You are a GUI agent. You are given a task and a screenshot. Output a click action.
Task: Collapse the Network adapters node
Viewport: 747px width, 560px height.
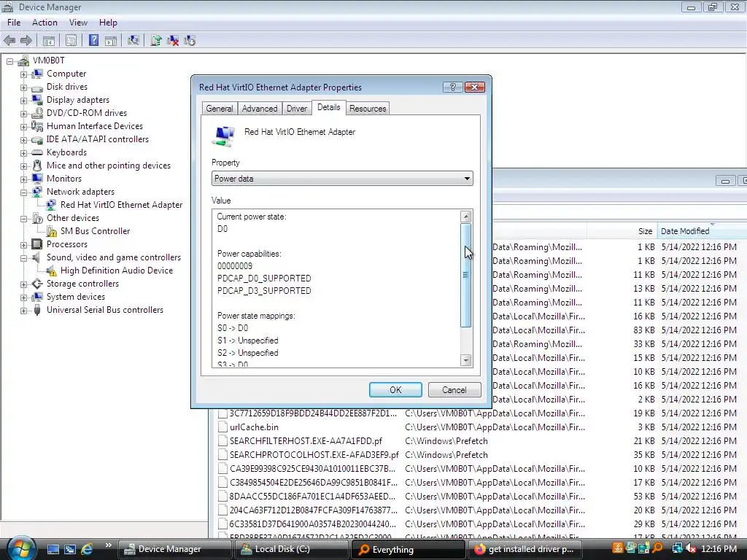pyautogui.click(x=23, y=192)
